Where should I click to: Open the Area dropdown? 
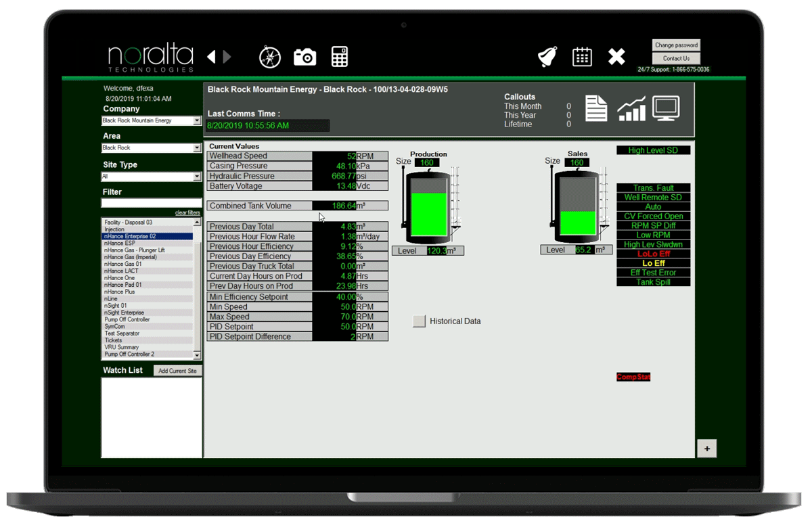pyautogui.click(x=152, y=148)
